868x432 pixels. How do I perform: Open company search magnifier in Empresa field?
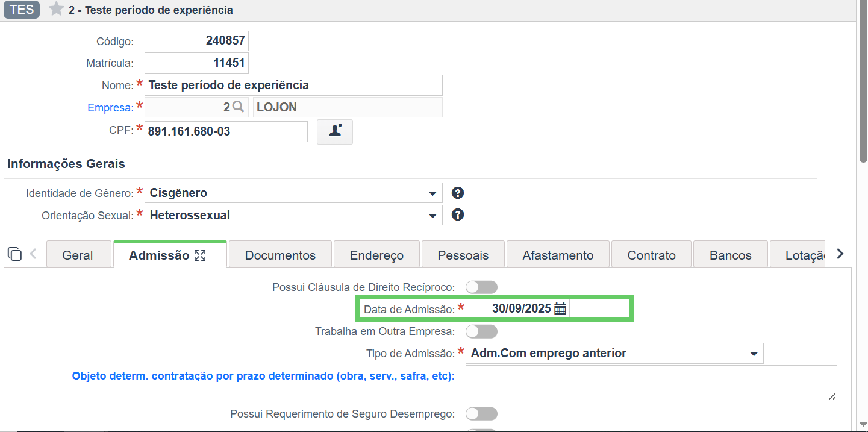pyautogui.click(x=238, y=107)
